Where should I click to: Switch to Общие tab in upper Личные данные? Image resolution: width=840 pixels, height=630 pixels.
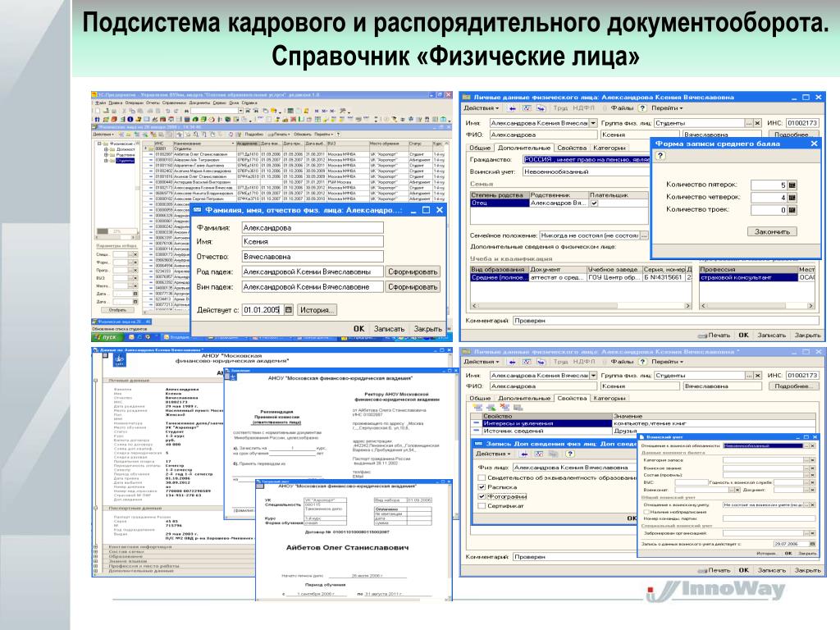(480, 148)
